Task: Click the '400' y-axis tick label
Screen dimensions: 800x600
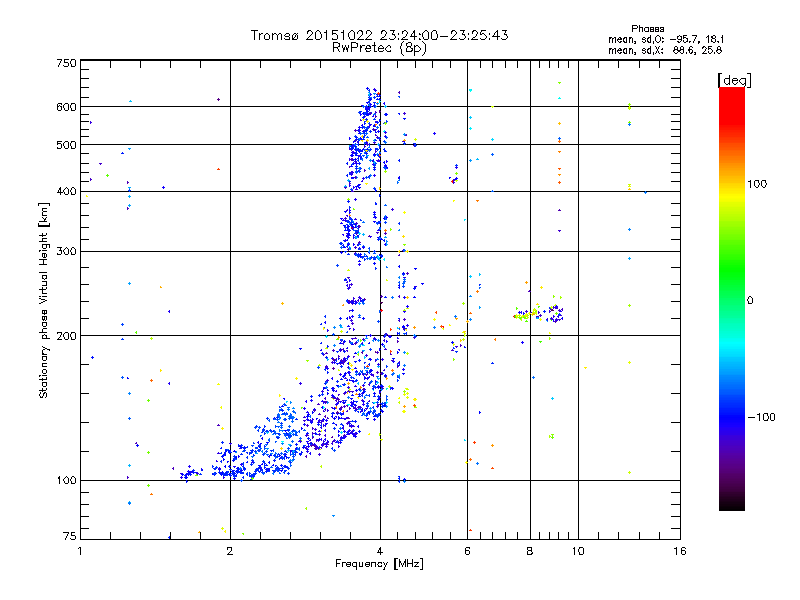Action: 66,191
